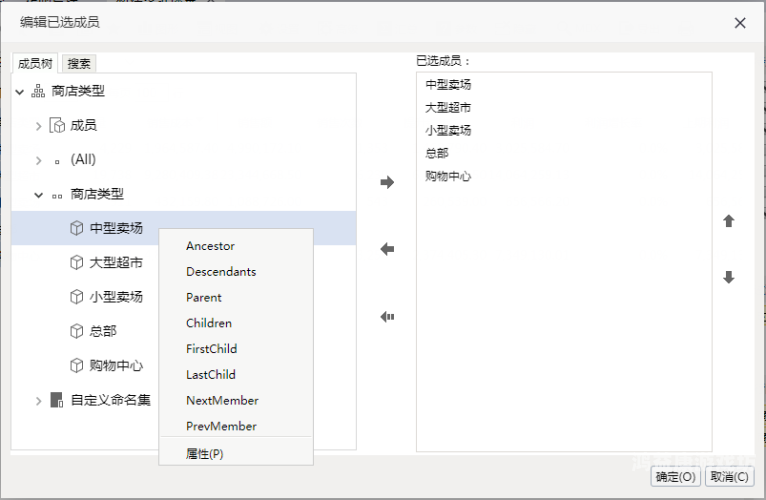Choose Children from the context menu
The width and height of the screenshot is (766, 500).
coord(236,323)
